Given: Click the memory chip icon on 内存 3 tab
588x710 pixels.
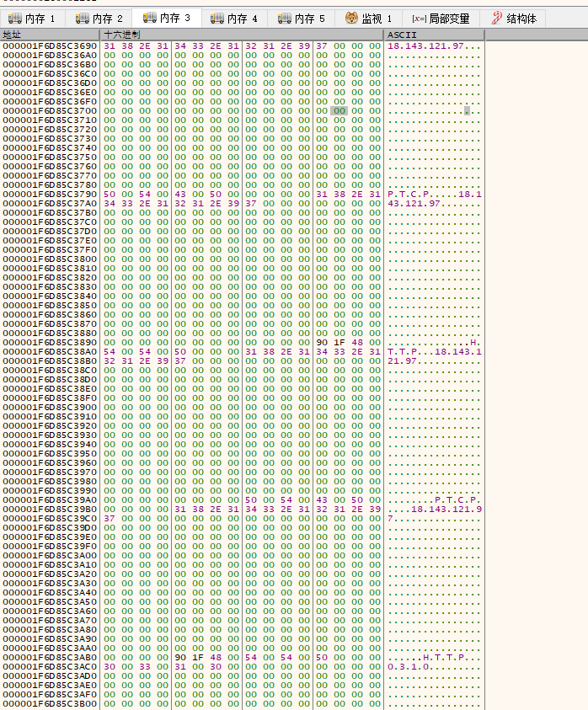Looking at the screenshot, I should pos(149,19).
